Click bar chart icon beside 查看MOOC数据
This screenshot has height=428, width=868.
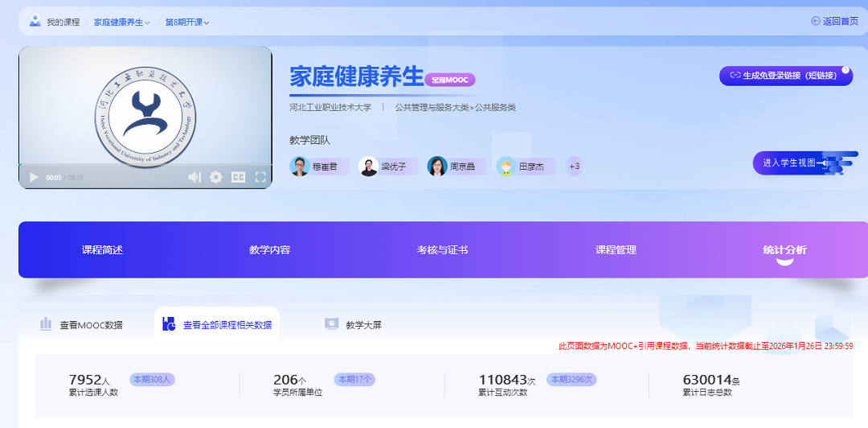46,323
